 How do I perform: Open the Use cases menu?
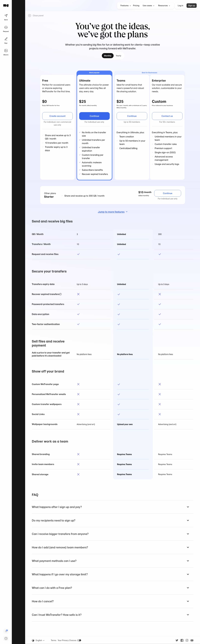point(148,6)
